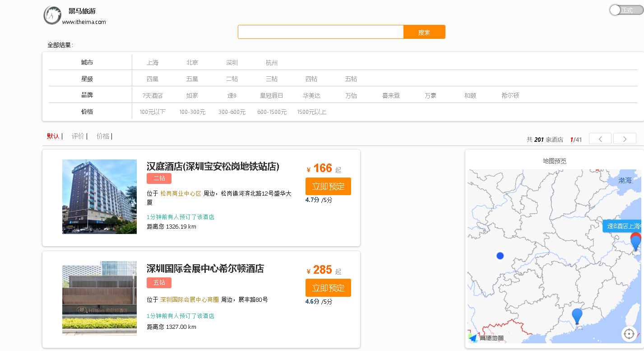Focus the hotel search input field

point(320,32)
